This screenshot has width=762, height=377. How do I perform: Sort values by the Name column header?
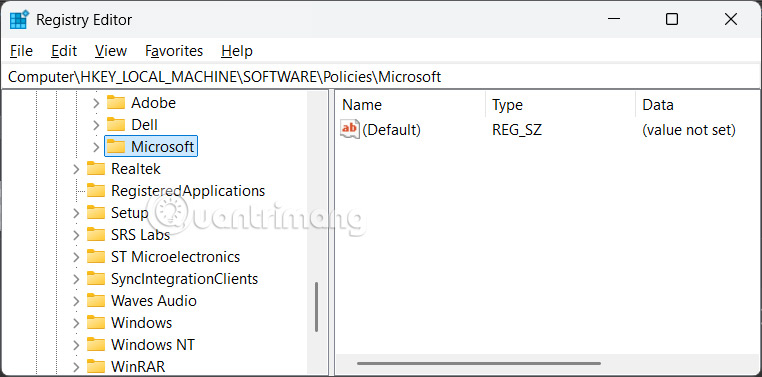(x=411, y=104)
